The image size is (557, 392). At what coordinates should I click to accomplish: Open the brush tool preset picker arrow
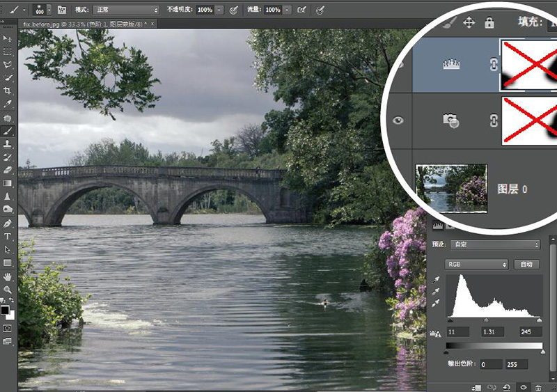pyautogui.click(x=24, y=10)
